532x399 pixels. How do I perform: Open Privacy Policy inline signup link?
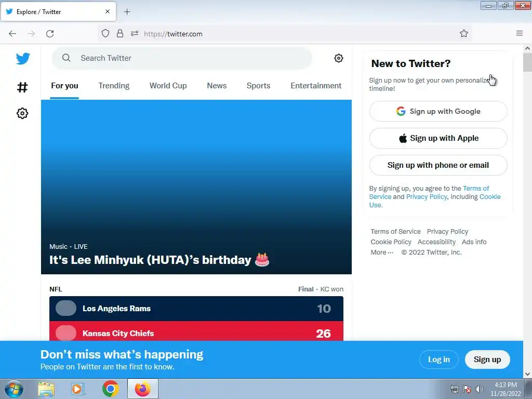pos(427,197)
